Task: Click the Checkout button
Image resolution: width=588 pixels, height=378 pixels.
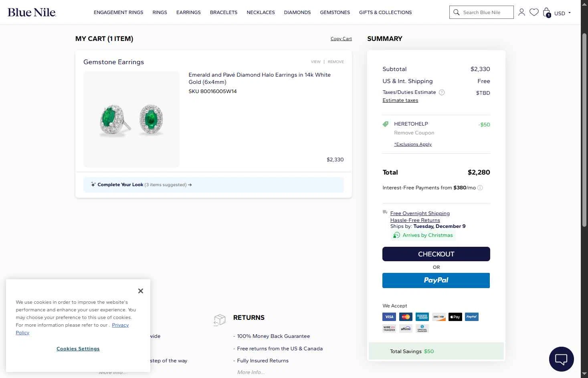Action: point(436,254)
